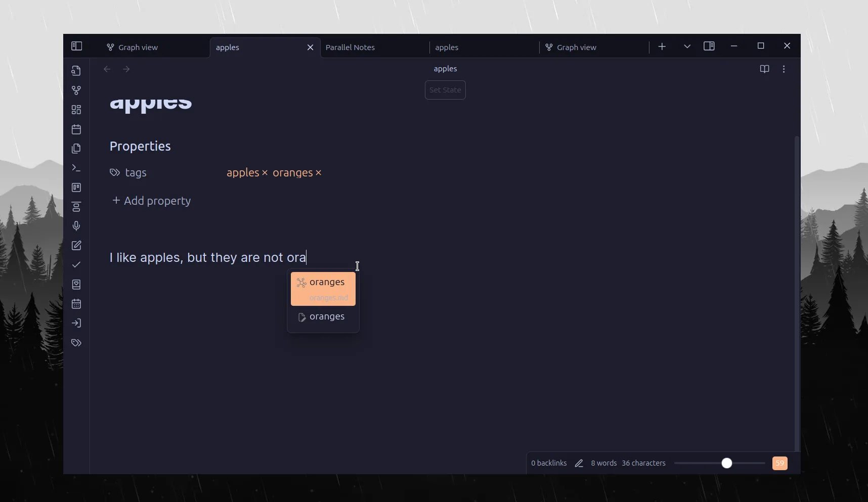
Task: Toggle the right sidebar panel icon
Action: (710, 46)
